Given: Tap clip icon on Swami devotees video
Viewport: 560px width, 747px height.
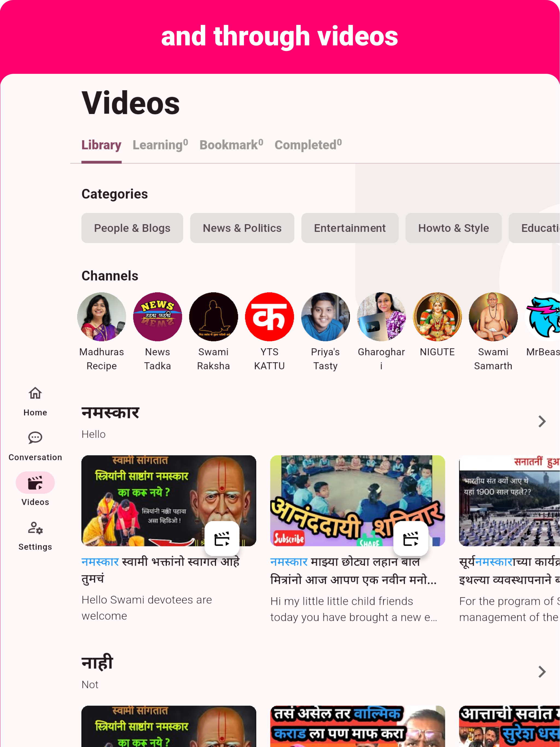Looking at the screenshot, I should coord(222,539).
